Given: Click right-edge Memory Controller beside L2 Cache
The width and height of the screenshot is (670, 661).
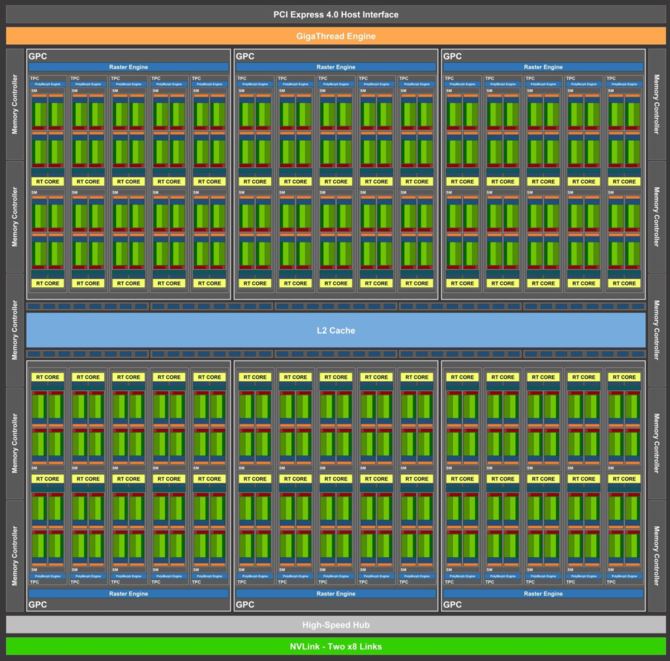Looking at the screenshot, I should pos(656,330).
